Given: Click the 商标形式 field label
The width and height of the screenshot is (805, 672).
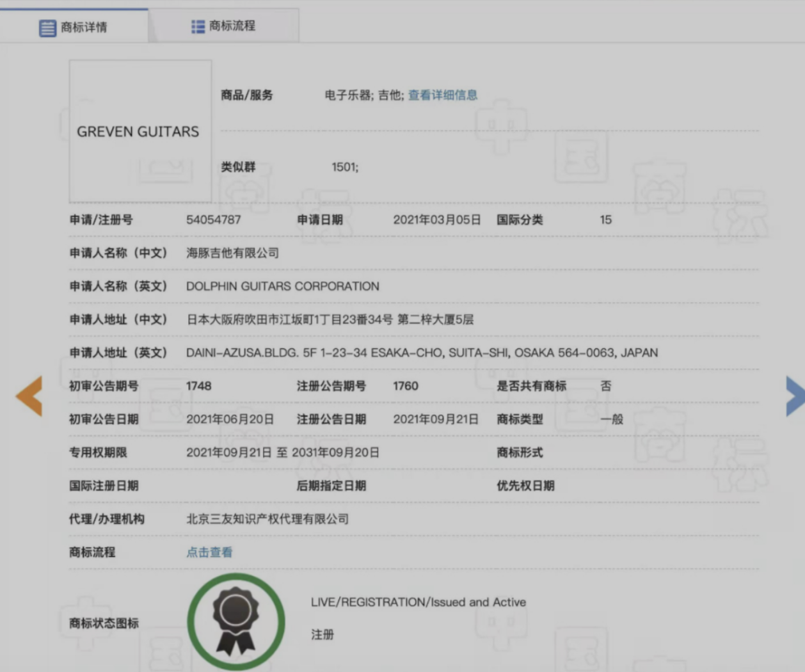Looking at the screenshot, I should click(x=520, y=453).
